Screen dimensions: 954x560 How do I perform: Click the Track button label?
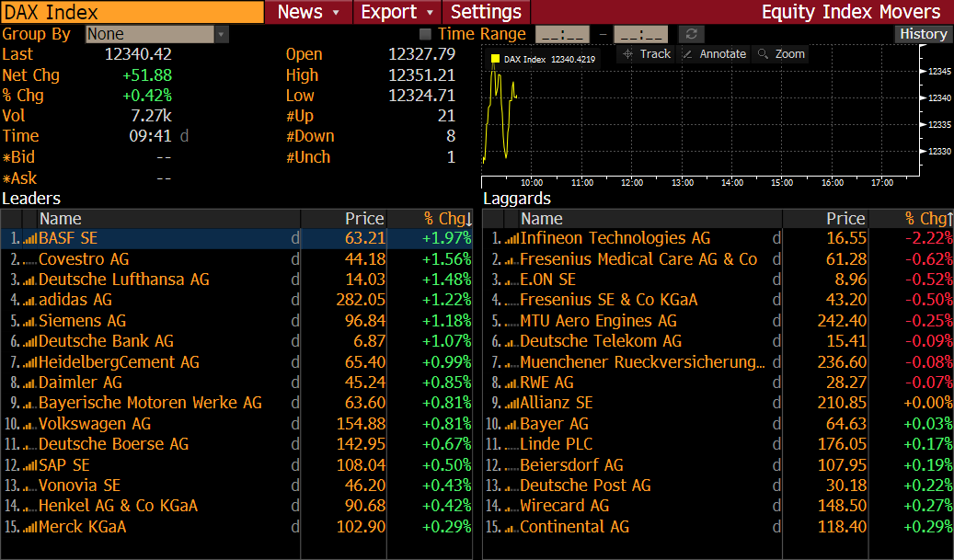[655, 54]
